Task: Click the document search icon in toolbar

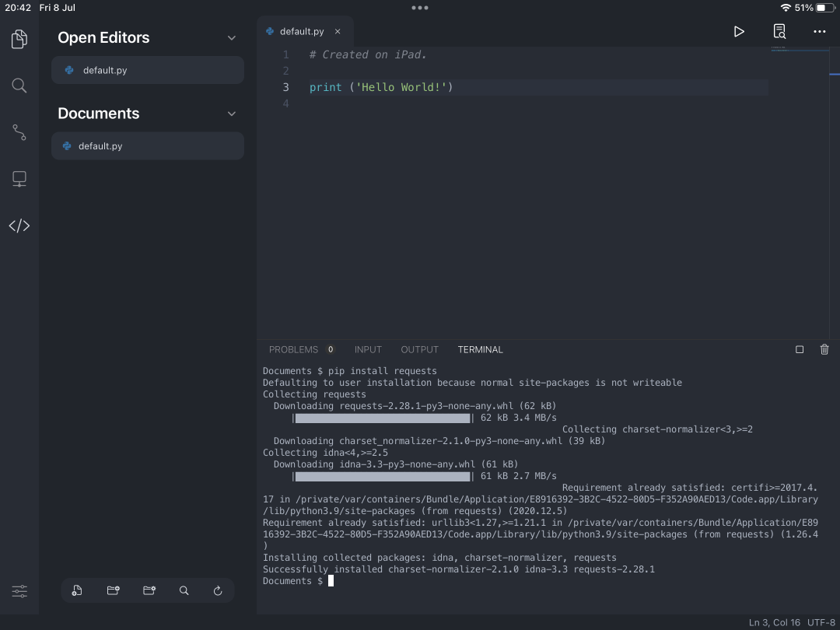Action: pos(779,31)
